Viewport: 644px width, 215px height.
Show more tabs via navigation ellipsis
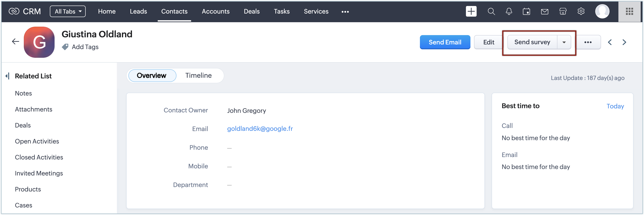click(x=345, y=12)
